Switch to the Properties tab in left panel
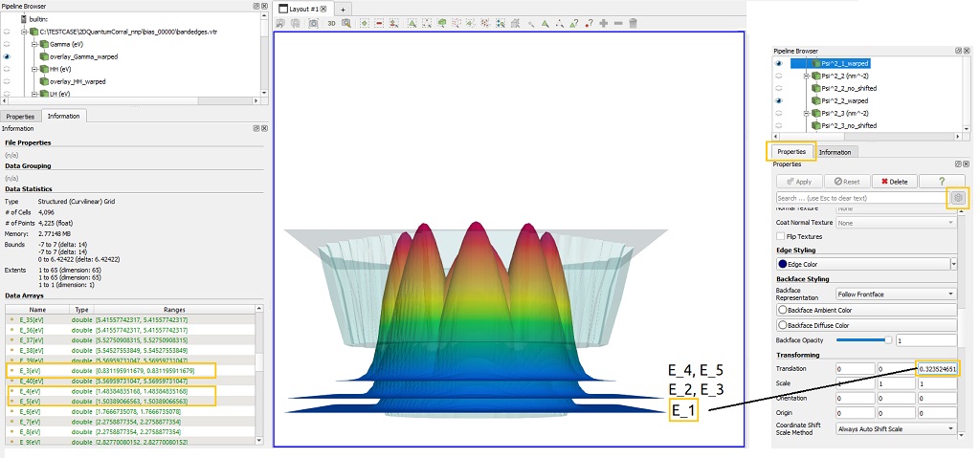Screen dimensions: 980x458 [21, 116]
